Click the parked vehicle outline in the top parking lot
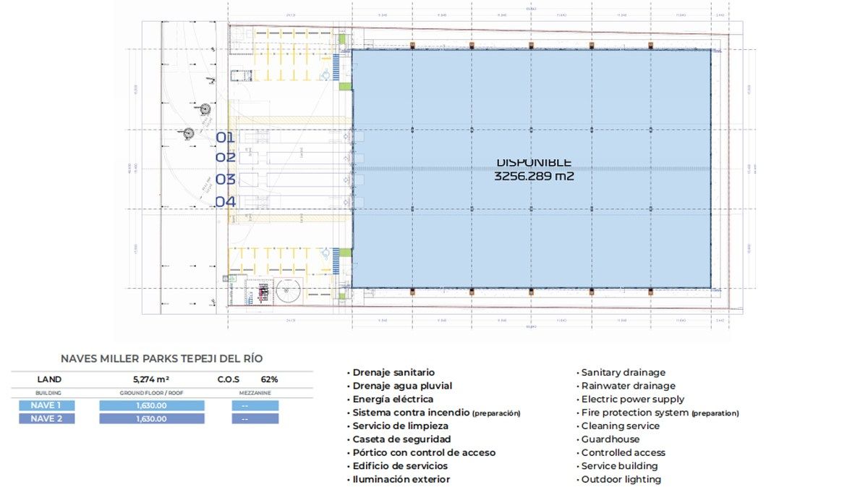Image resolution: width=868 pixels, height=503 pixels. (240, 75)
